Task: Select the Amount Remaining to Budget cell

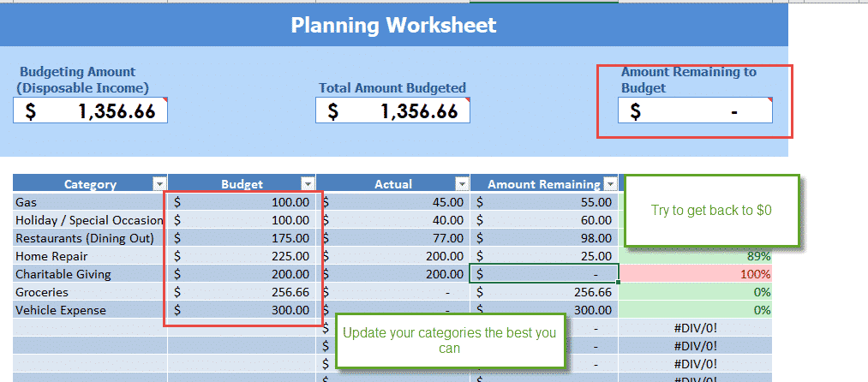Action: 695,111
